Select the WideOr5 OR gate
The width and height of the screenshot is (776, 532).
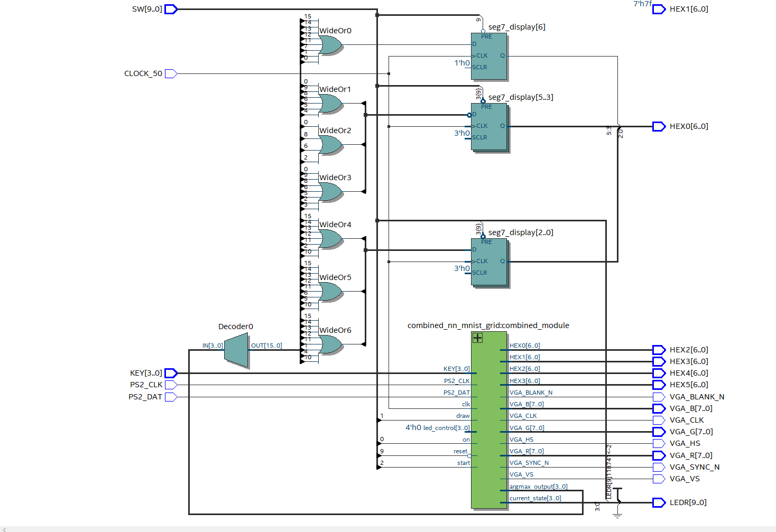[x=331, y=292]
